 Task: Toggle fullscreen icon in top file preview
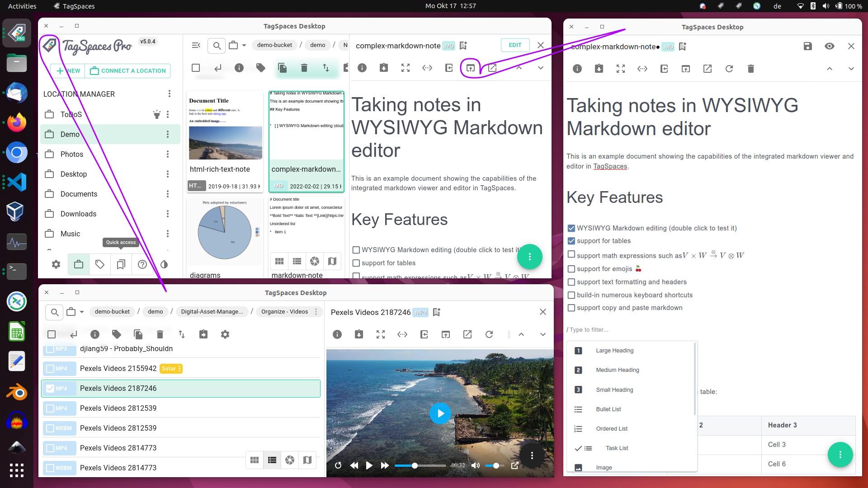pos(406,68)
